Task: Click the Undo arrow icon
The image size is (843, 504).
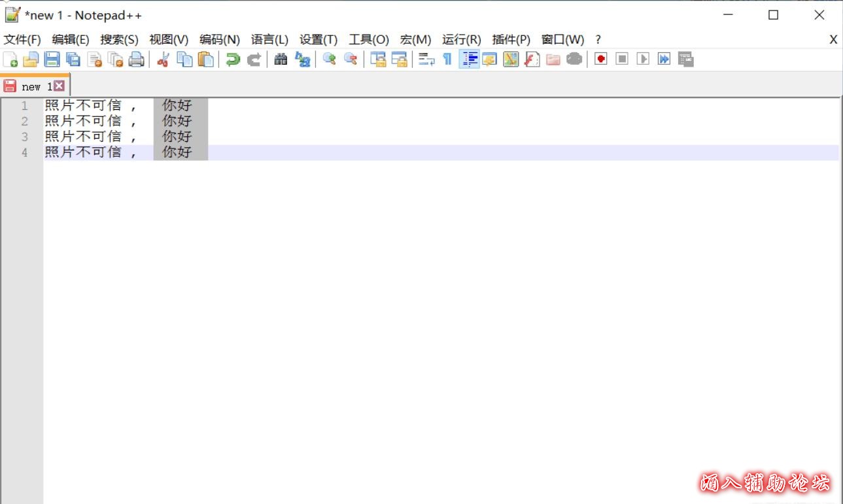Action: point(232,59)
